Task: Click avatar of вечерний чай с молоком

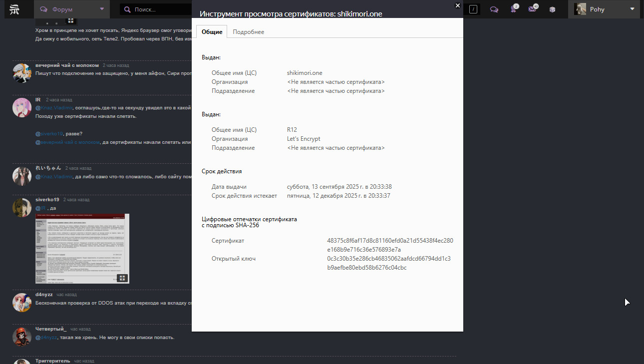Action: click(22, 73)
